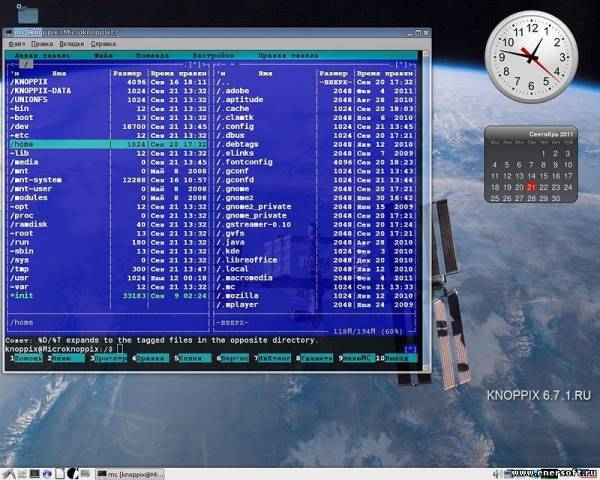Open the desktop folder icon at top-left
The height and width of the screenshot is (480, 600).
28,14
